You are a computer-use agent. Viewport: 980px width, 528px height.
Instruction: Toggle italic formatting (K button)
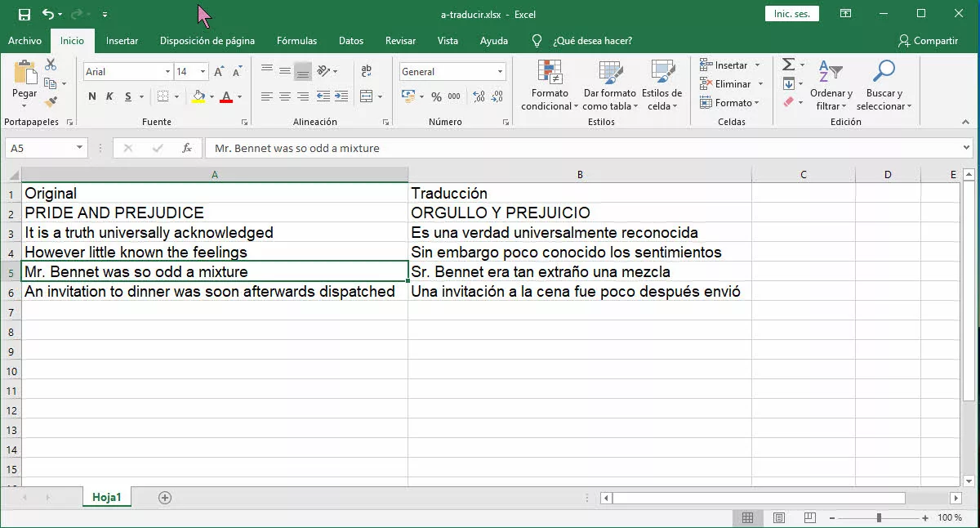point(110,96)
